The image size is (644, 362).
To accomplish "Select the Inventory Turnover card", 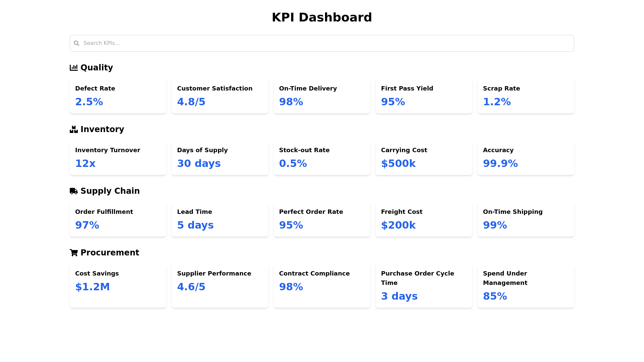I will pos(118,158).
